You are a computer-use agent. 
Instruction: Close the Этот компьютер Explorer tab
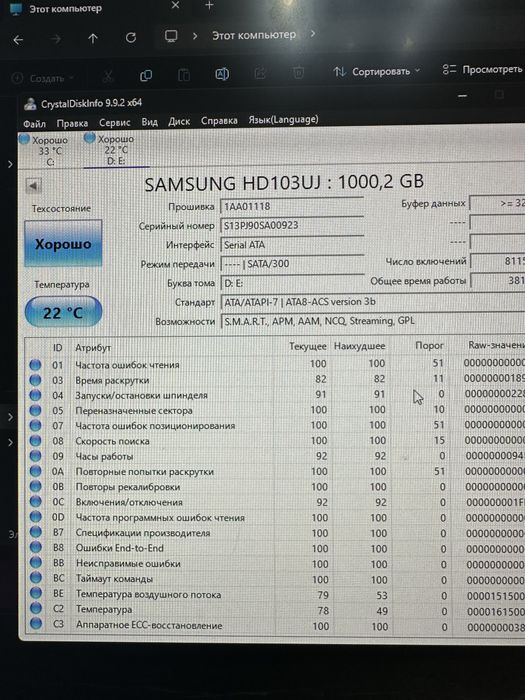pyautogui.click(x=175, y=5)
